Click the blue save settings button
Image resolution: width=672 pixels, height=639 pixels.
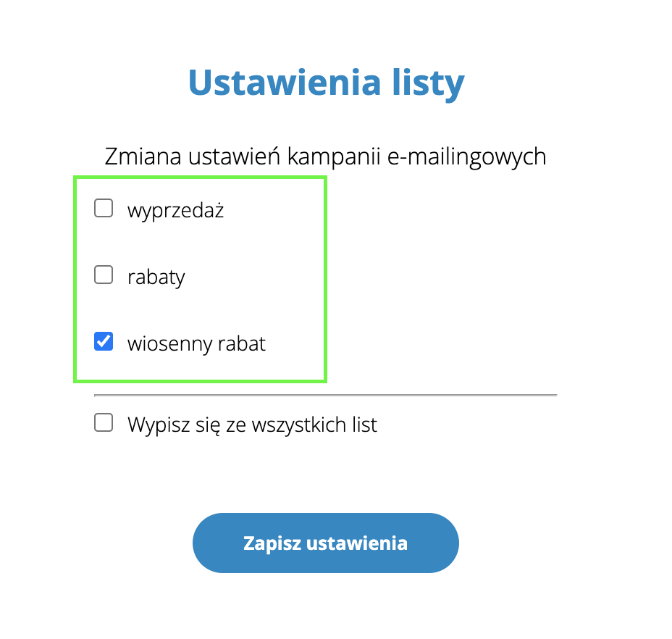(325, 542)
